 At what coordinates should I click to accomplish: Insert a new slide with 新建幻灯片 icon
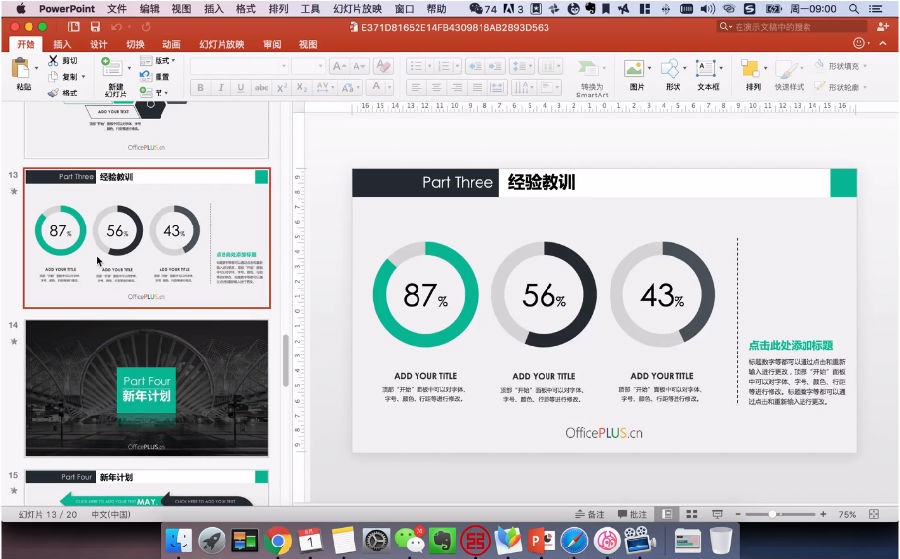click(112, 68)
